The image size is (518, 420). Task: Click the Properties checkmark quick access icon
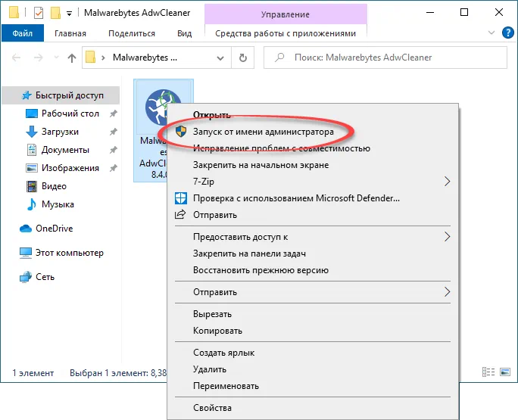click(39, 13)
